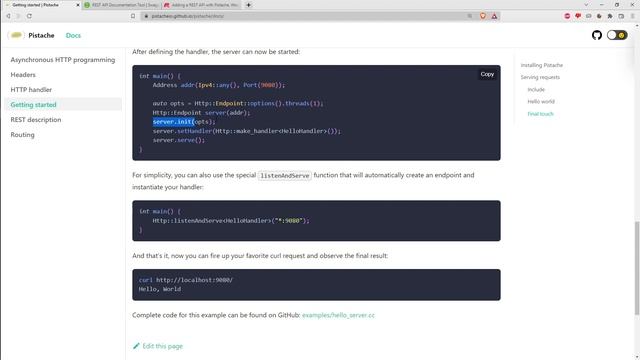Open the REST description sidebar page
This screenshot has height=360, width=640.
pos(36,120)
